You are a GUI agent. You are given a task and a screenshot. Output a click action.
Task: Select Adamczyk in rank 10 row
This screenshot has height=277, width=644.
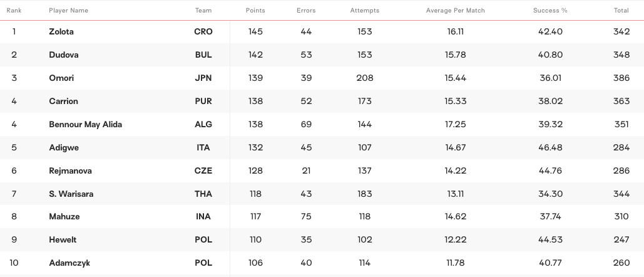(69, 263)
